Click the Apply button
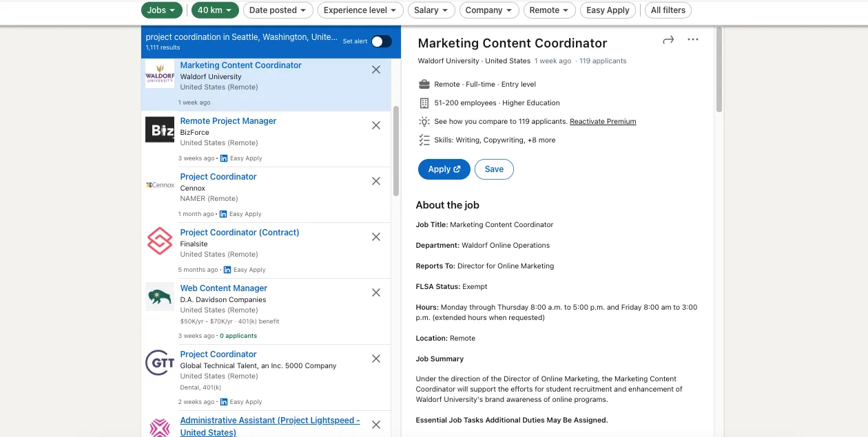Screen dimensions: 868x437 point(444,169)
